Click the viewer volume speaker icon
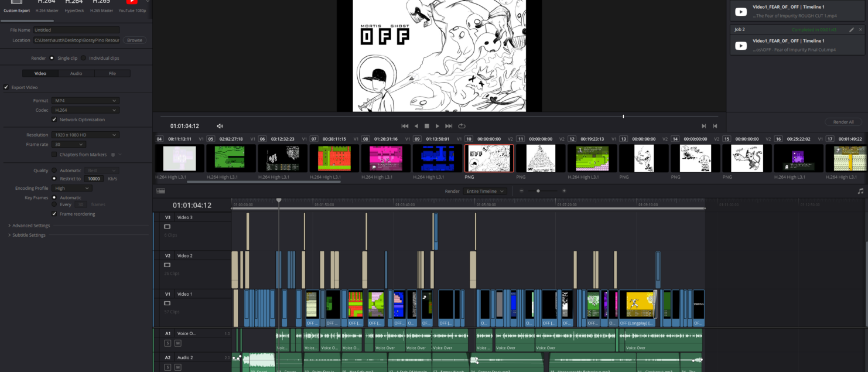868x372 pixels. point(220,126)
